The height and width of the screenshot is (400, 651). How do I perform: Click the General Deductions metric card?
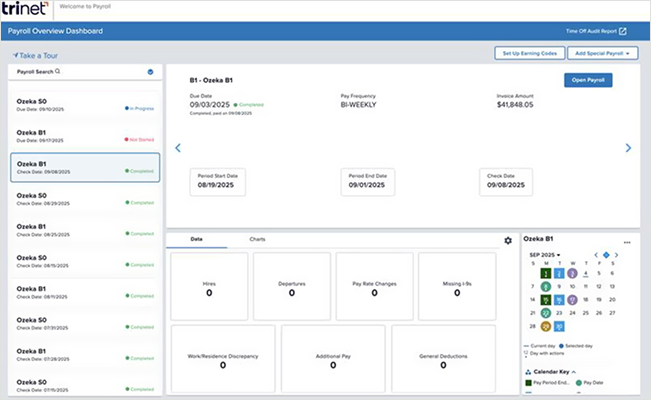click(x=443, y=359)
